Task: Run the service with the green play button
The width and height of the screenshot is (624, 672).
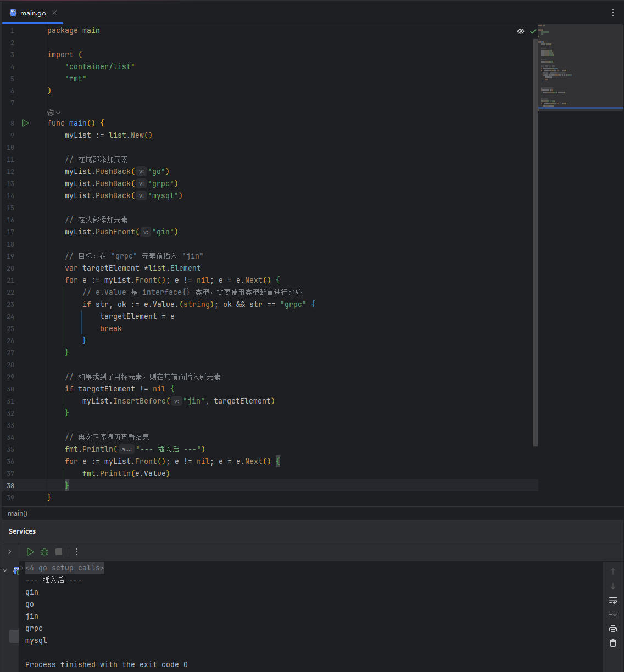Action: pyautogui.click(x=30, y=552)
